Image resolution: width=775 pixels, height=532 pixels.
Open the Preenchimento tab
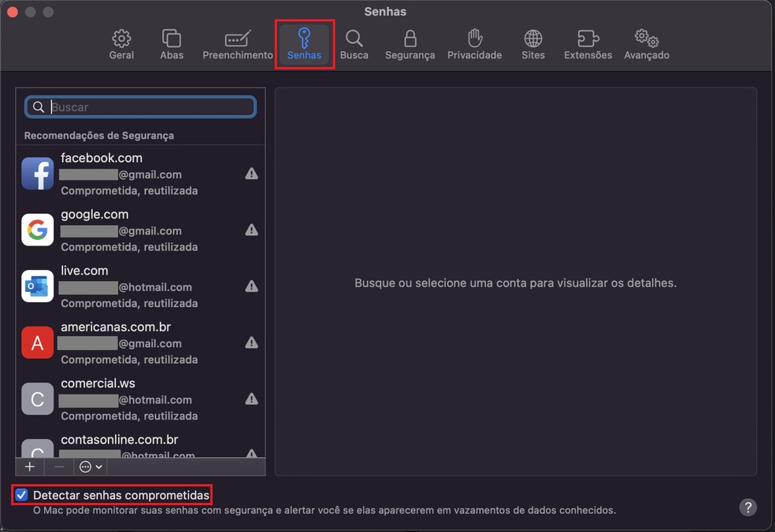pos(237,44)
